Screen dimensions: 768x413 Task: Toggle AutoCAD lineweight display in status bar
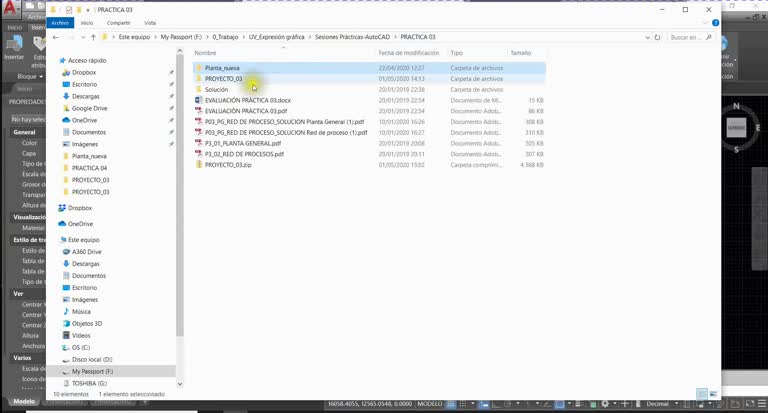tap(579, 404)
